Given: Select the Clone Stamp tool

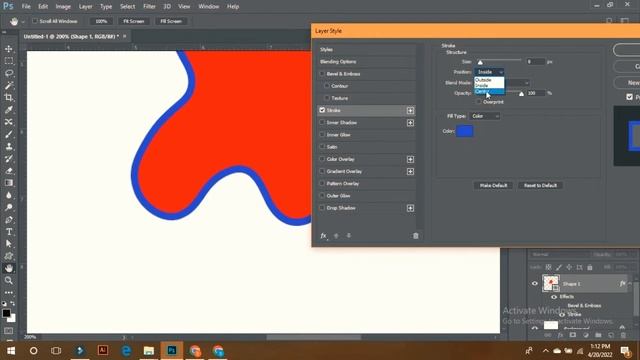Looking at the screenshot, I should 9,147.
